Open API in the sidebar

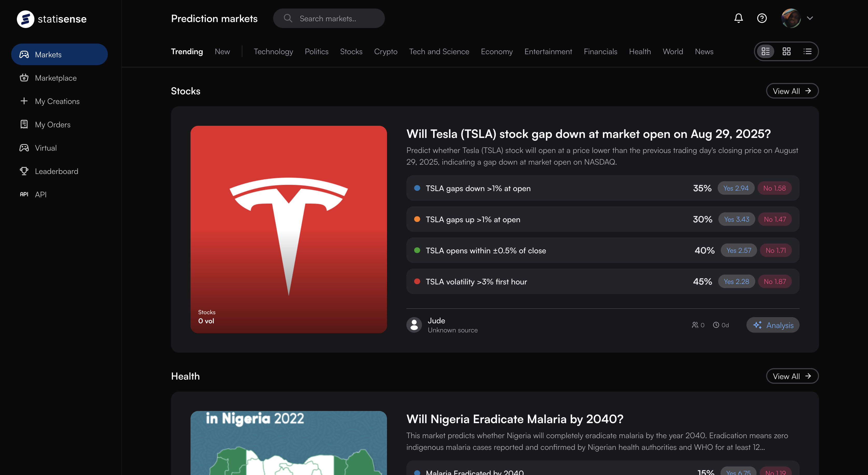pyautogui.click(x=59, y=194)
